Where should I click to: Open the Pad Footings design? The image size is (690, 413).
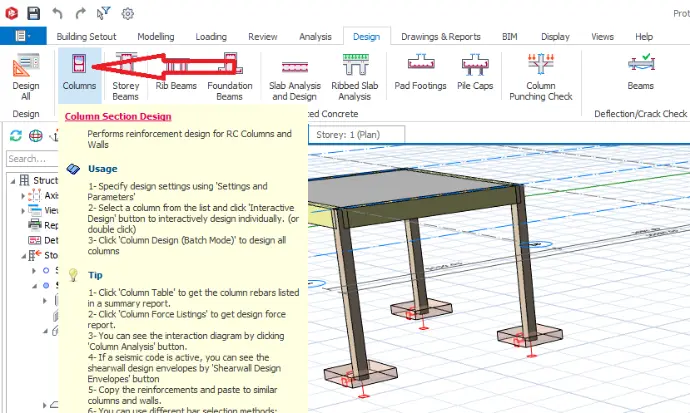point(420,73)
